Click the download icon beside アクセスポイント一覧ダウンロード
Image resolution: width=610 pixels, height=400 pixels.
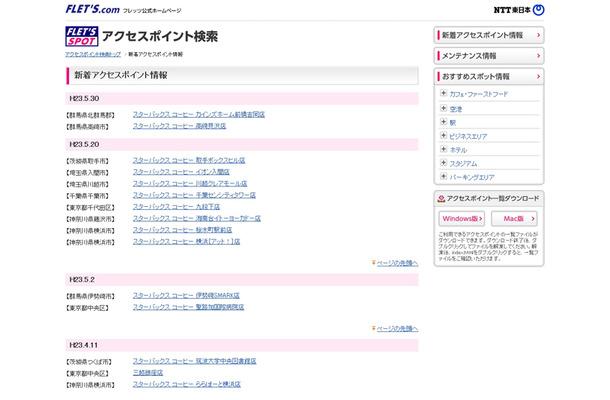[441, 199]
